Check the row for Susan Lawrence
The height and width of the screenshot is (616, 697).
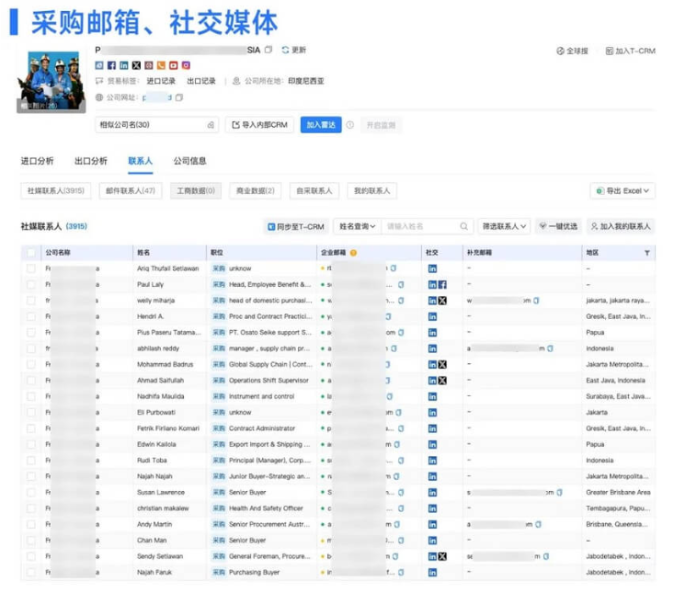coord(30,493)
